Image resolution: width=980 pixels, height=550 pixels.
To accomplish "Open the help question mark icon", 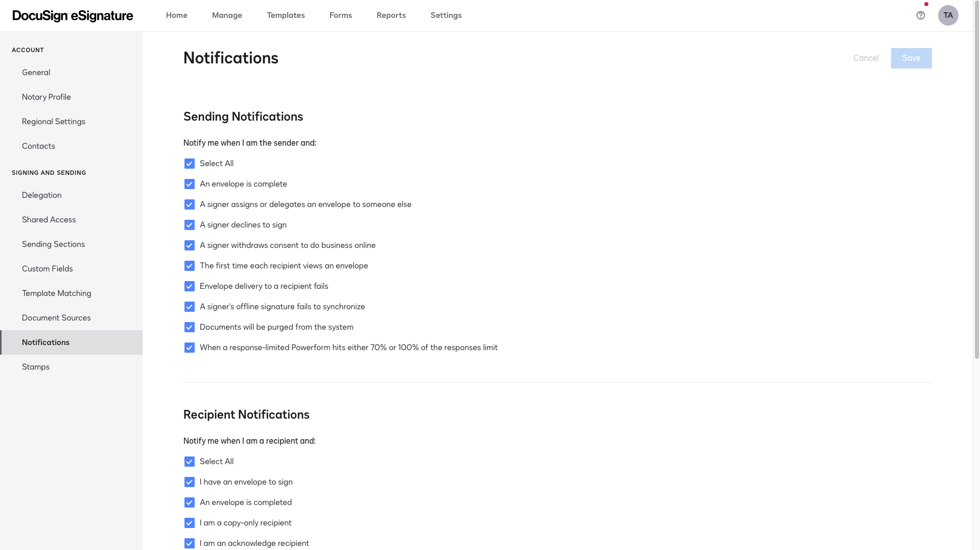I will [x=920, y=15].
